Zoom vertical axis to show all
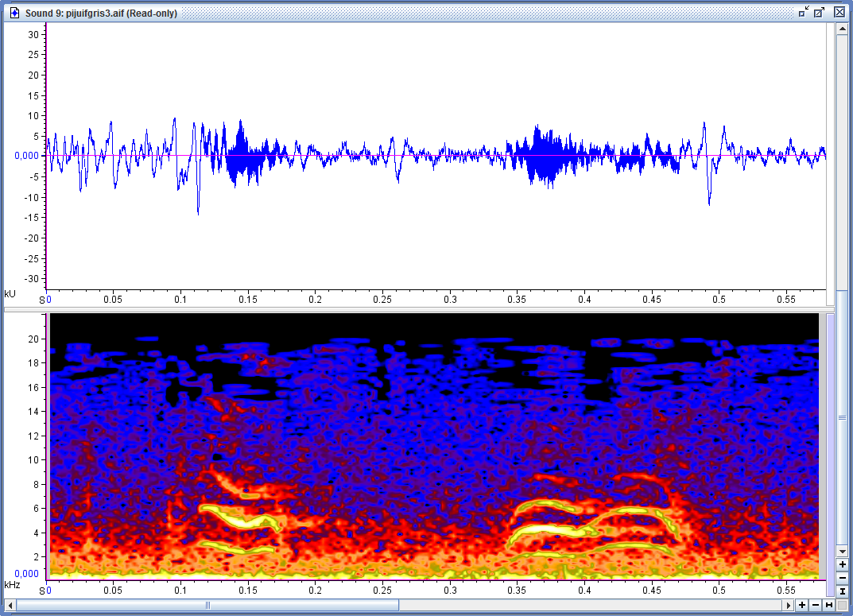This screenshot has height=616, width=853. pyautogui.click(x=843, y=591)
